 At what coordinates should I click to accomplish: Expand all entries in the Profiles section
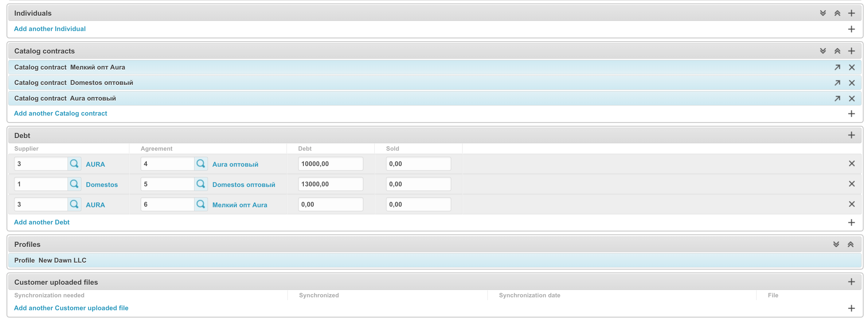pos(836,244)
